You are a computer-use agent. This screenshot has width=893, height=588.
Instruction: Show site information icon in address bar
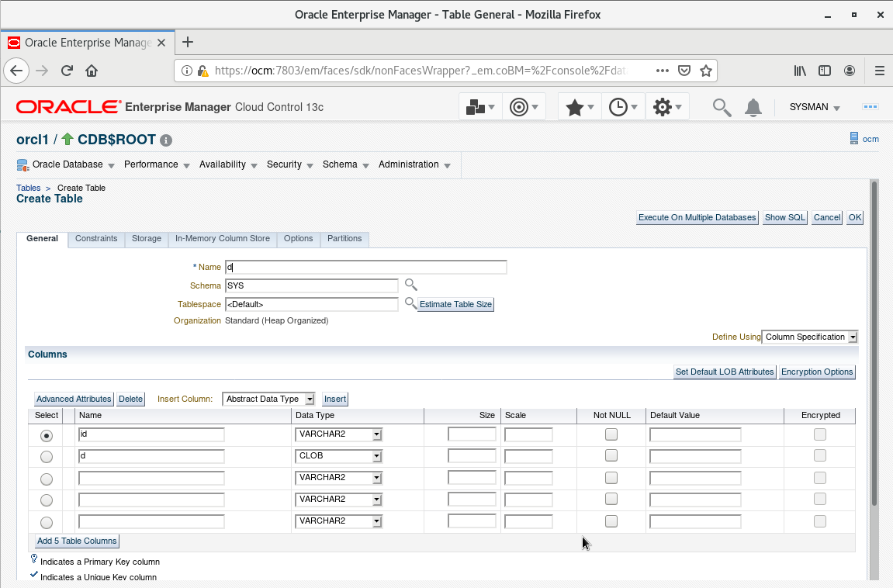tap(186, 71)
